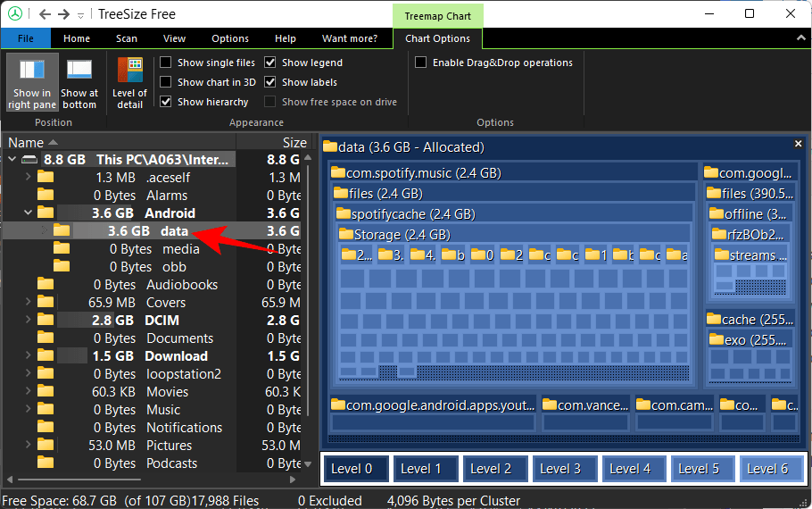Screen dimensions: 812x509
Task: Click the offline folder icon in treemap
Action: point(717,213)
